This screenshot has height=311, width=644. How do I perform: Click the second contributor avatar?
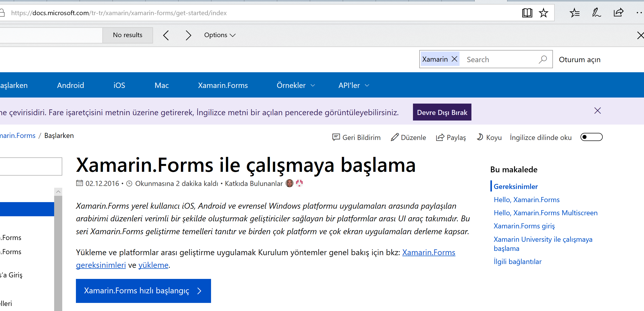pos(299,183)
